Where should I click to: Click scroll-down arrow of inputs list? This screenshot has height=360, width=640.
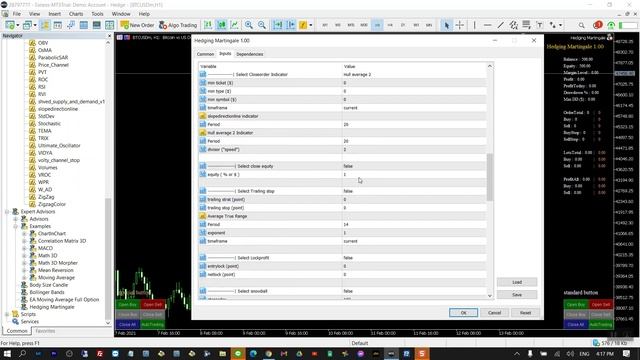(x=490, y=296)
